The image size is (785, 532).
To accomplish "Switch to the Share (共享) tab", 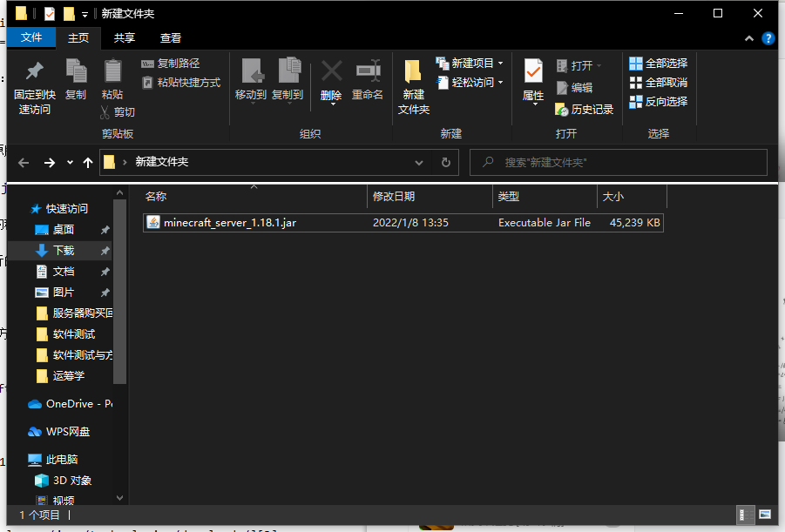I will pyautogui.click(x=125, y=38).
